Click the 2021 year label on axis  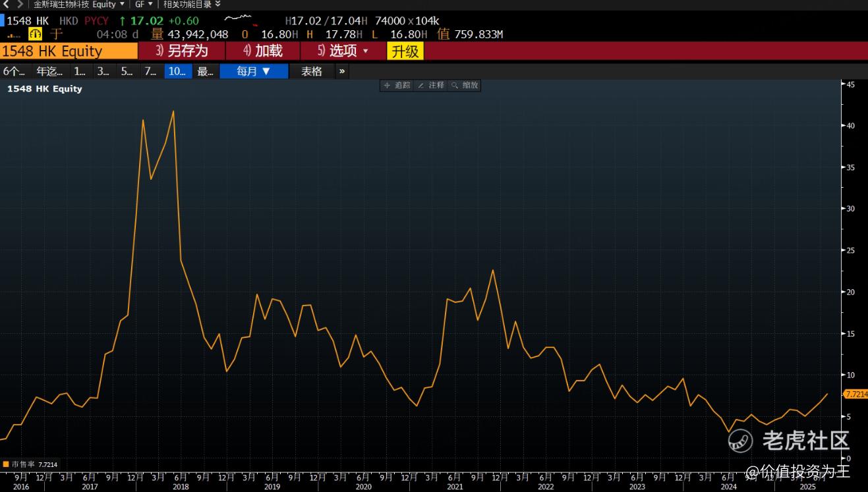[x=455, y=487]
